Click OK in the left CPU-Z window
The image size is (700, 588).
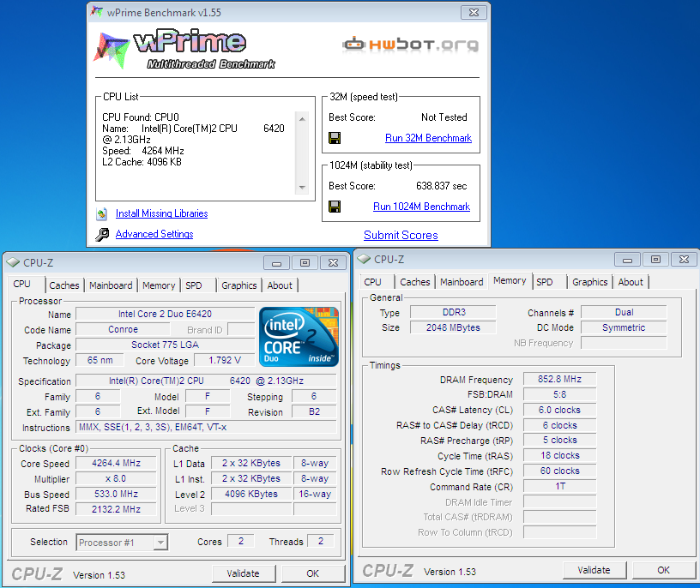click(x=313, y=573)
